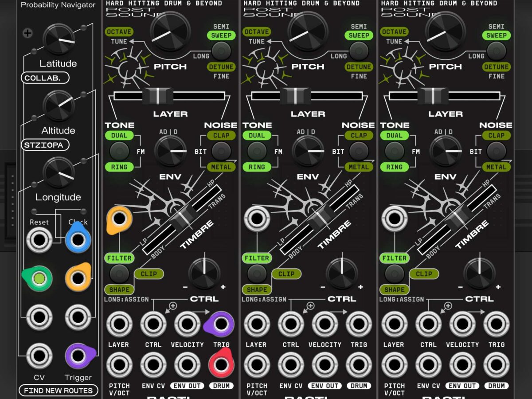Click the COLLAB. label on Probability Navigator

[x=46, y=78]
